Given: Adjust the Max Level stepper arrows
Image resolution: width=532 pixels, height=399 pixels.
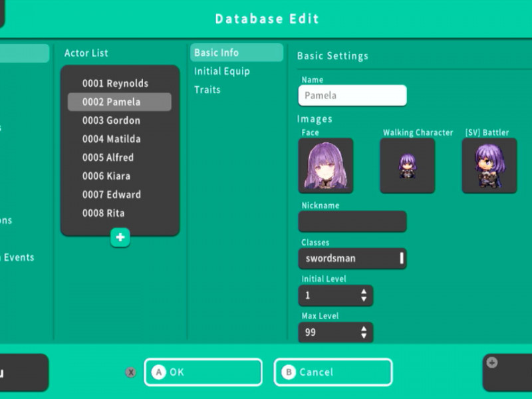Looking at the screenshot, I should (x=364, y=332).
